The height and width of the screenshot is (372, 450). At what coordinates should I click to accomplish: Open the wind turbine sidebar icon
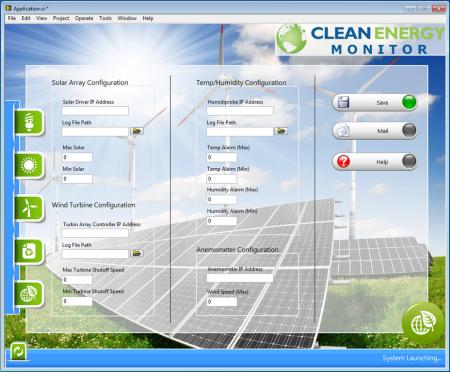pos(29,209)
